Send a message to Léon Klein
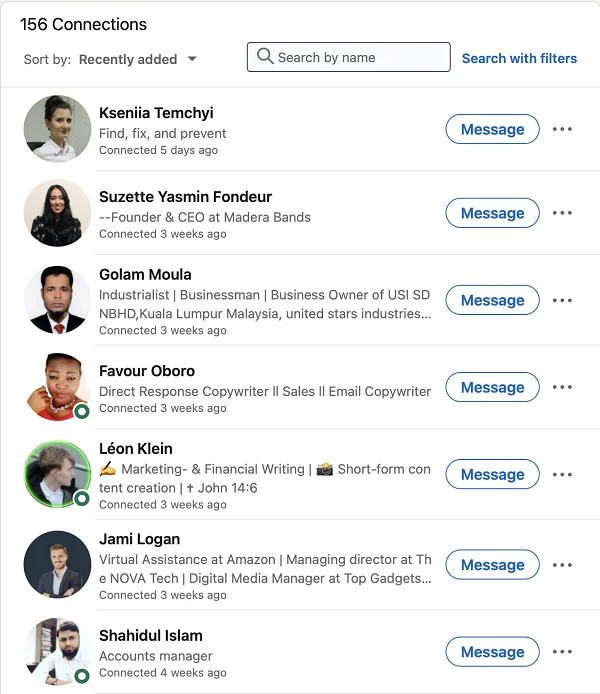The width and height of the screenshot is (600, 694). point(492,474)
